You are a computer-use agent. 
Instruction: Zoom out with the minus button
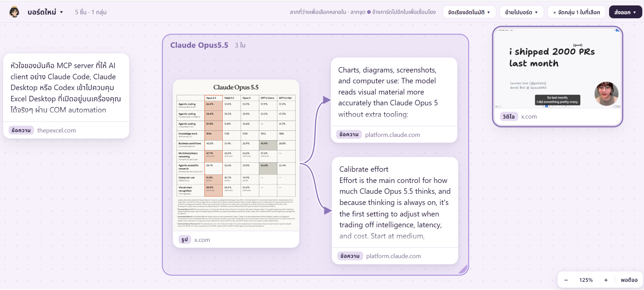[566, 280]
